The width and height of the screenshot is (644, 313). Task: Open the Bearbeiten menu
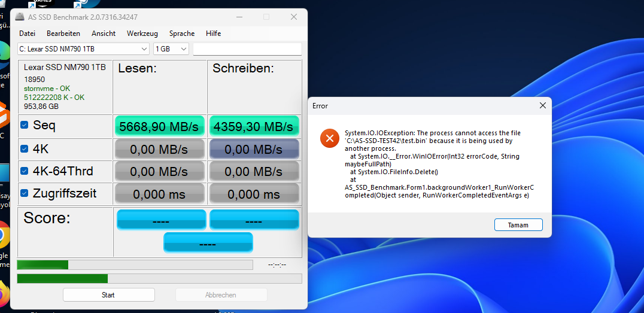pyautogui.click(x=63, y=34)
